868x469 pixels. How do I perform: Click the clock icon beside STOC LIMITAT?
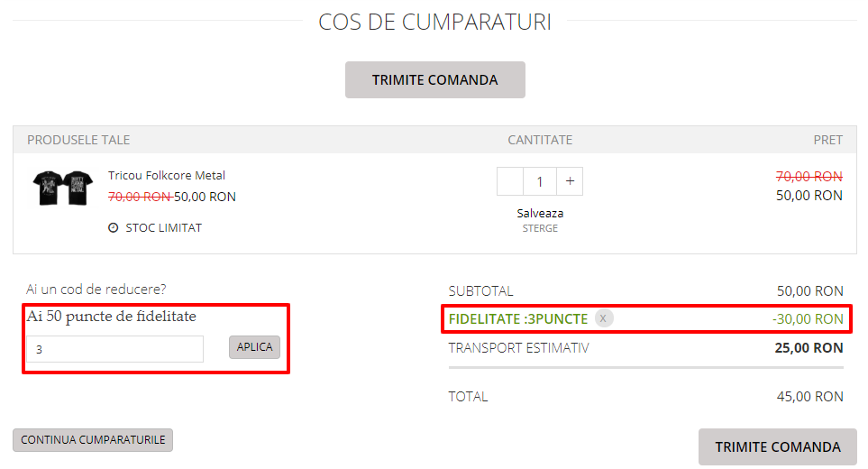tap(113, 227)
